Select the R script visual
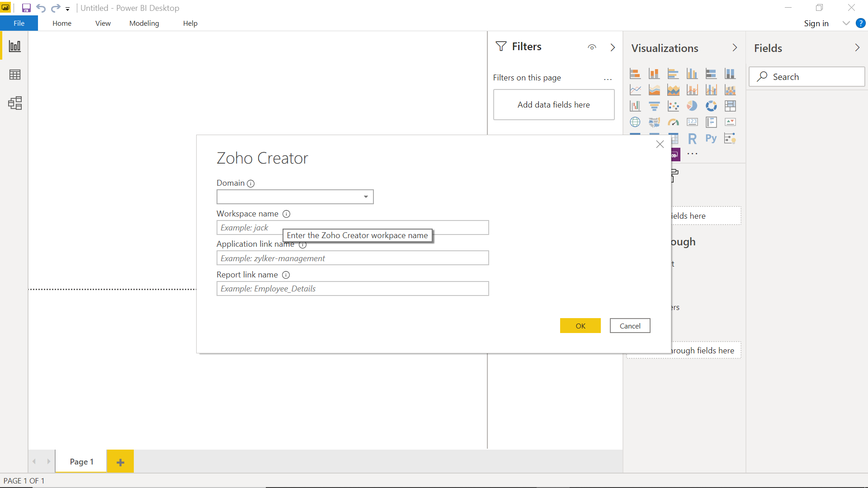The image size is (868, 488). [692, 139]
